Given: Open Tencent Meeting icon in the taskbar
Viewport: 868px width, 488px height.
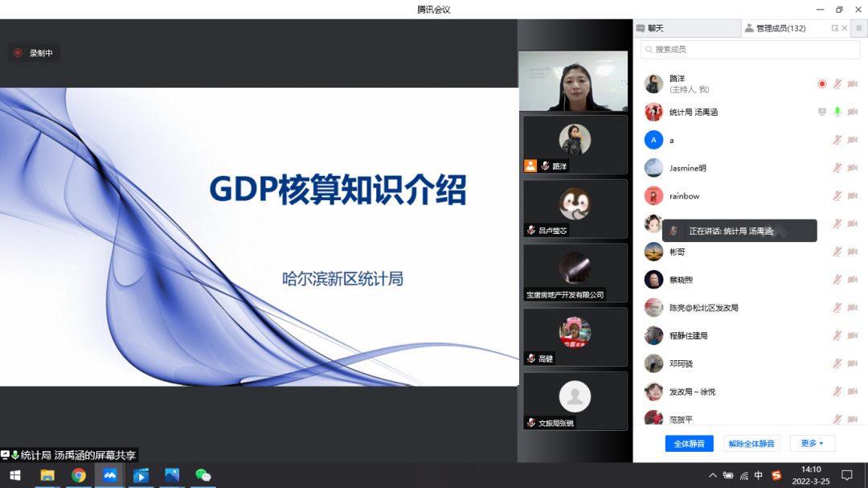Looking at the screenshot, I should (109, 476).
